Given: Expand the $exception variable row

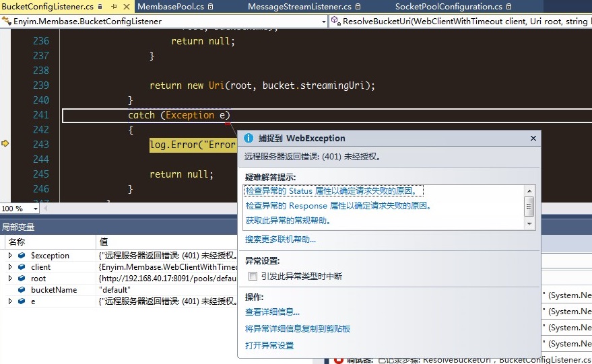Looking at the screenshot, I should click(x=10, y=256).
